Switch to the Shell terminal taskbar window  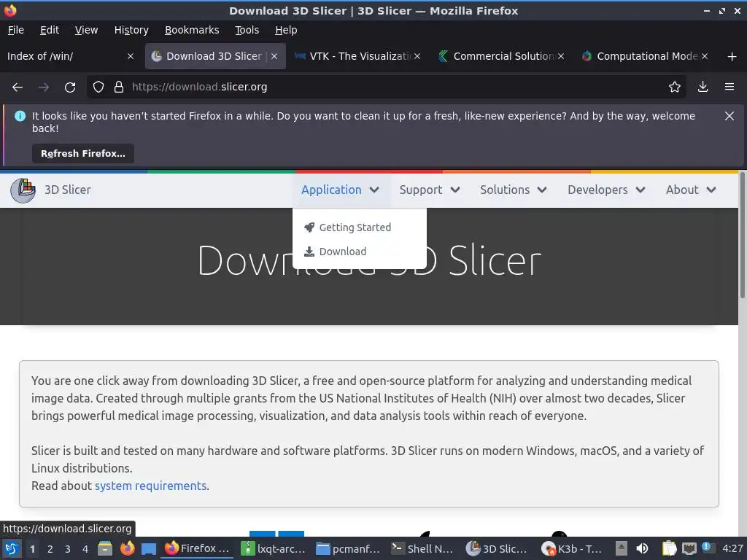(x=422, y=548)
